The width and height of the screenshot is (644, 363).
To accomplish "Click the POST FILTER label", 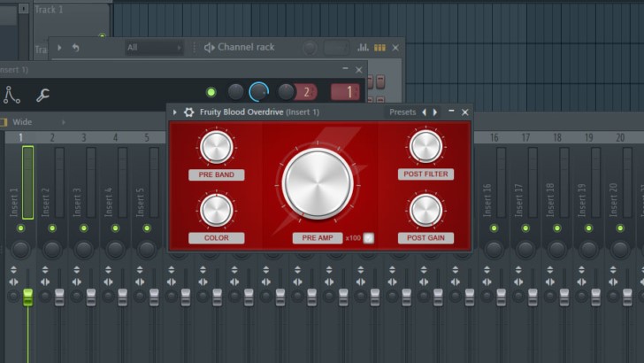I will point(425,174).
